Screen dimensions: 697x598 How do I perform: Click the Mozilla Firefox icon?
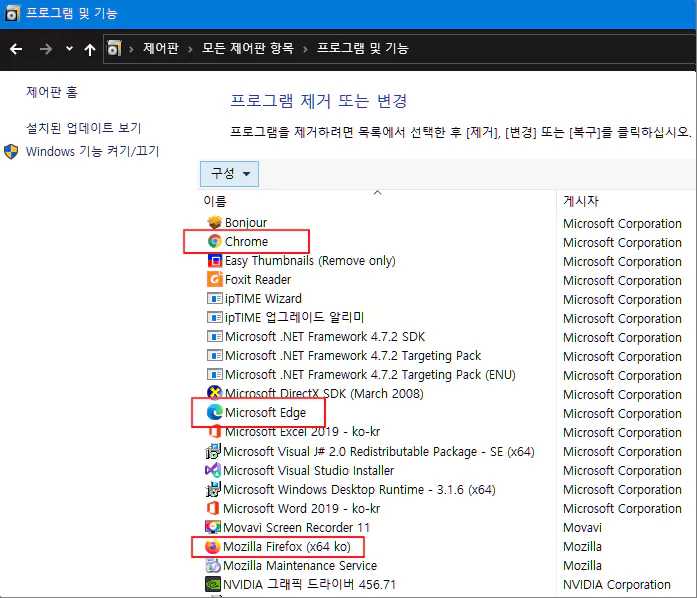click(x=213, y=546)
